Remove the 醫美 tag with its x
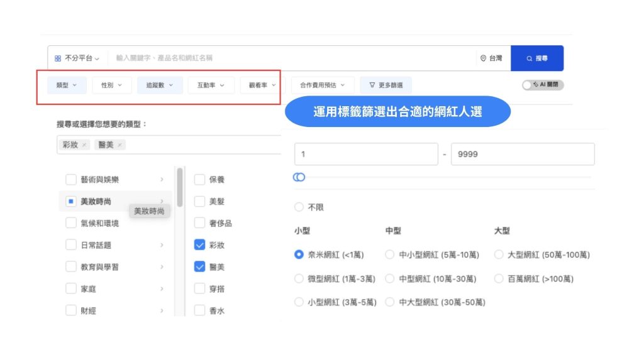 point(119,145)
